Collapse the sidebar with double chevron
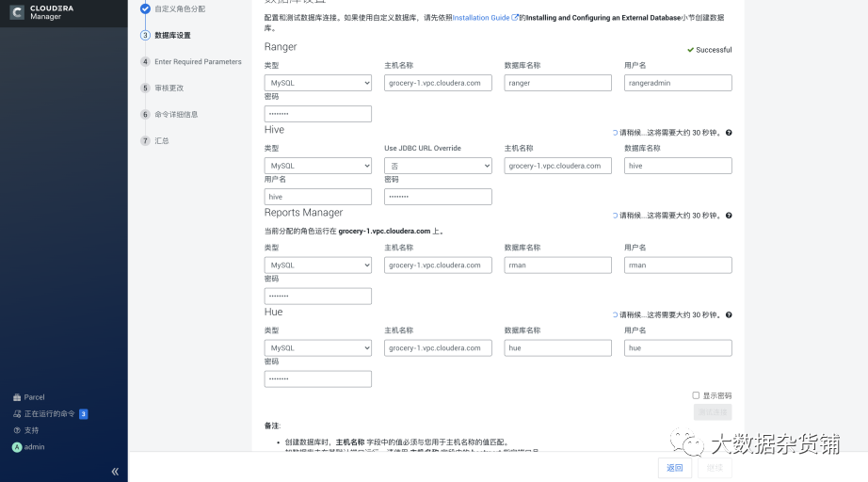Image resolution: width=868 pixels, height=482 pixels. coord(115,472)
